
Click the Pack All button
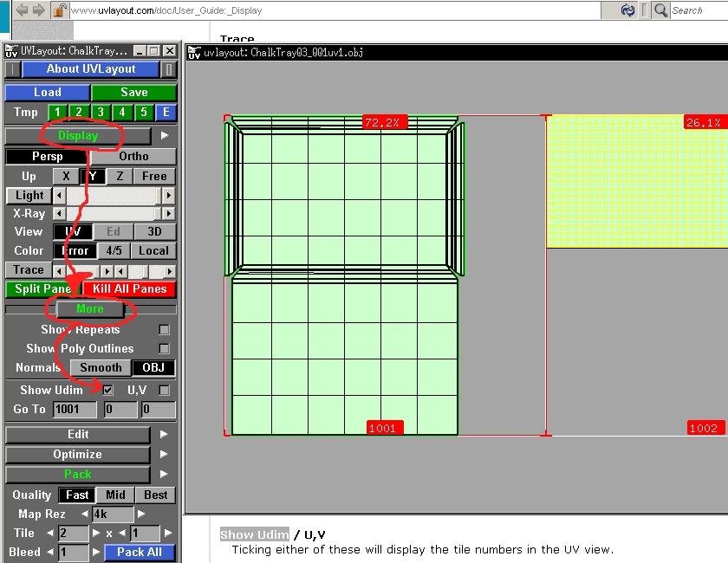point(140,553)
